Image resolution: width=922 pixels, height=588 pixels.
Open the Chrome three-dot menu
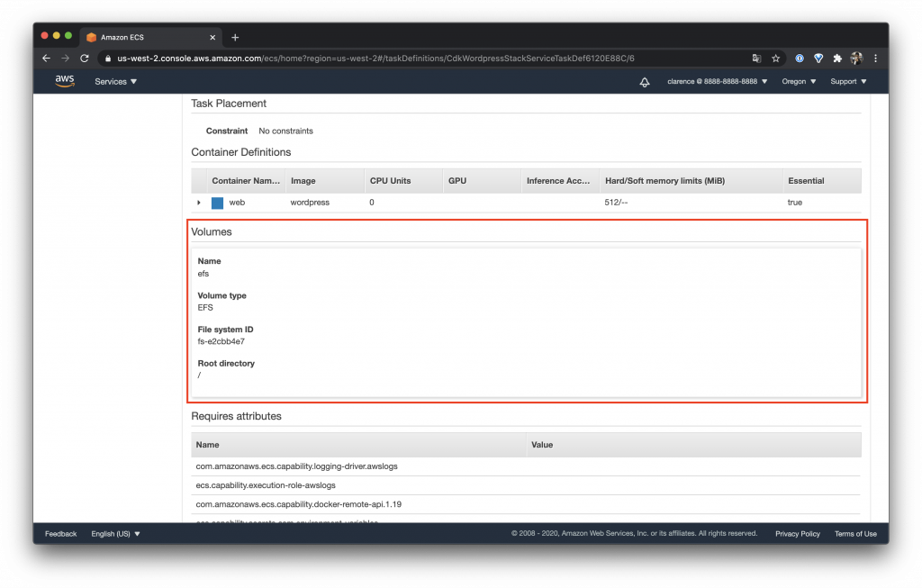click(x=875, y=59)
